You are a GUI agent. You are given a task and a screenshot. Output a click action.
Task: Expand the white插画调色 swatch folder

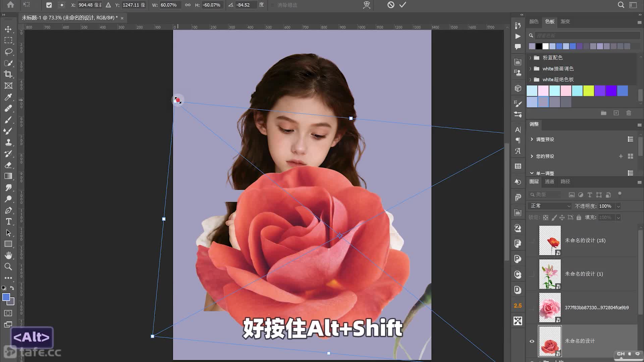530,69
